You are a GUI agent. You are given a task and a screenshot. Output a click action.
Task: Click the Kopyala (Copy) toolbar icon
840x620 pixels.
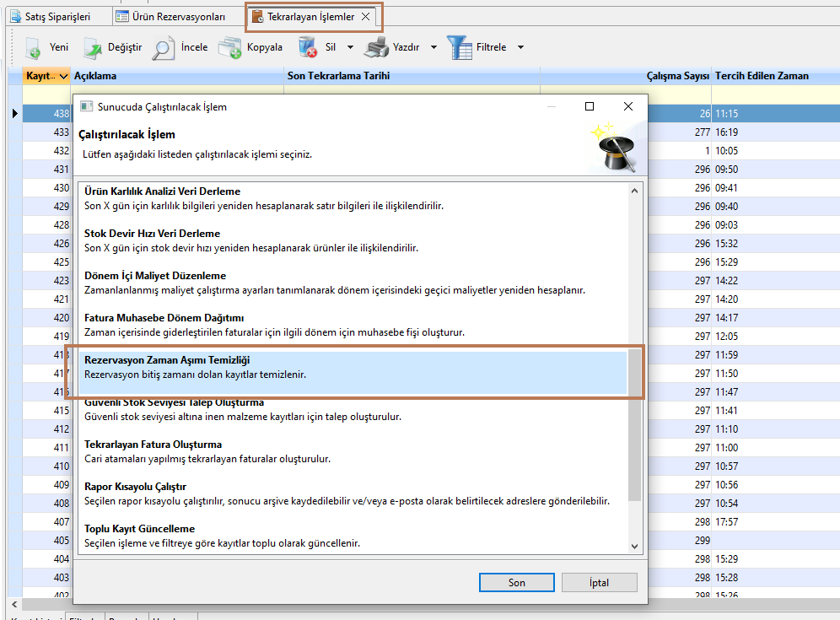coord(230,48)
